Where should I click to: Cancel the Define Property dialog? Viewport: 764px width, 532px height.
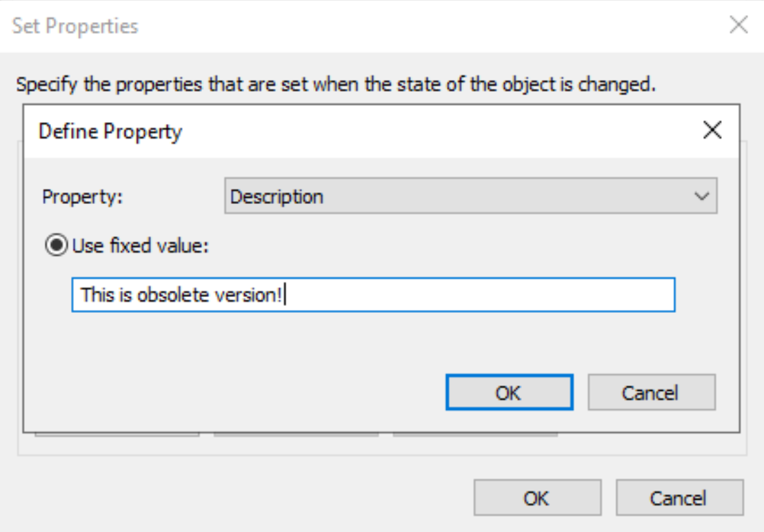(x=652, y=392)
